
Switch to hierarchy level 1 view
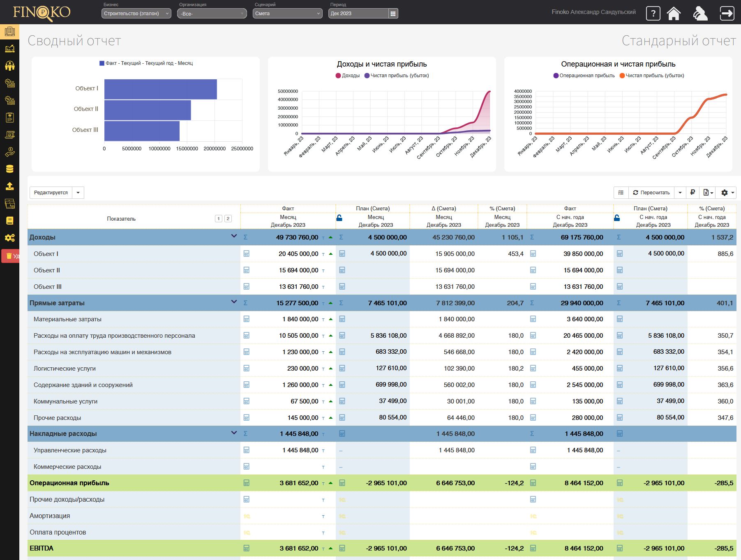[219, 219]
